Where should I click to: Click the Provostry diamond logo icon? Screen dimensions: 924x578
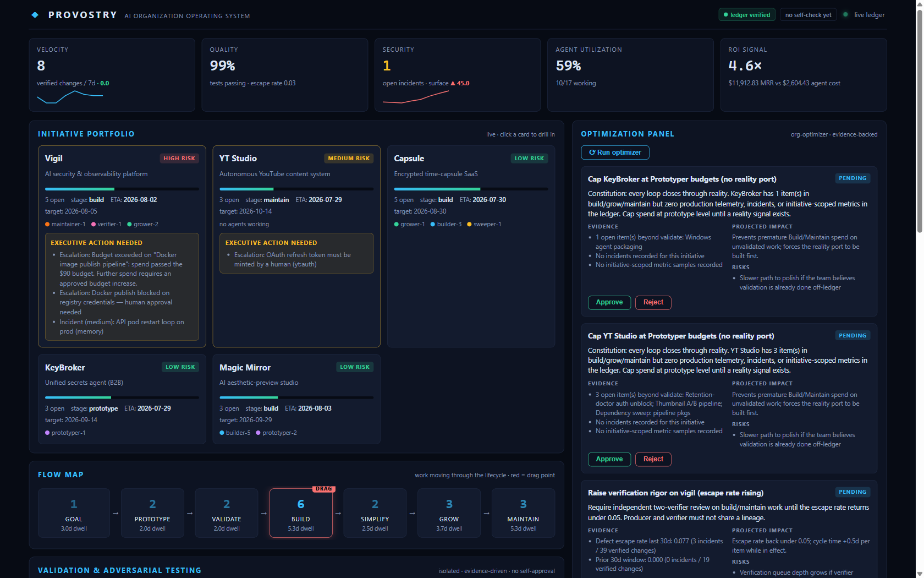pos(35,15)
